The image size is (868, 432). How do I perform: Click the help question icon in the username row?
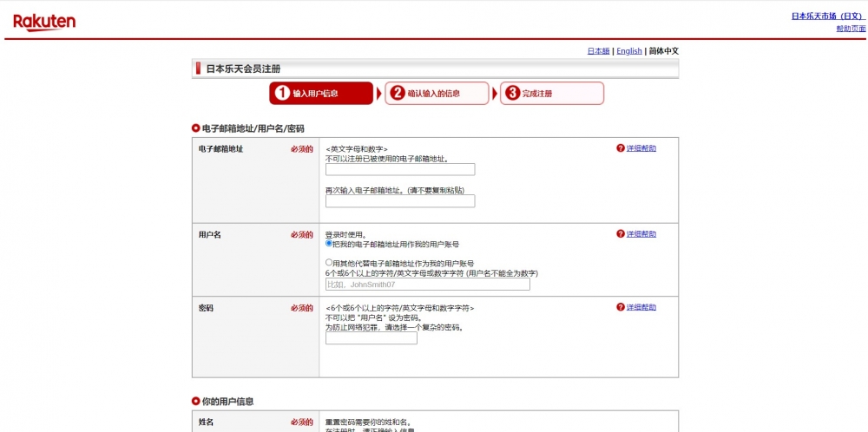[620, 234]
